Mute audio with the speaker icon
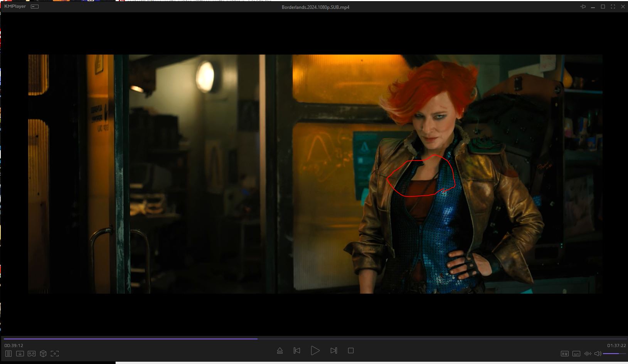This screenshot has width=628, height=364. tap(598, 354)
